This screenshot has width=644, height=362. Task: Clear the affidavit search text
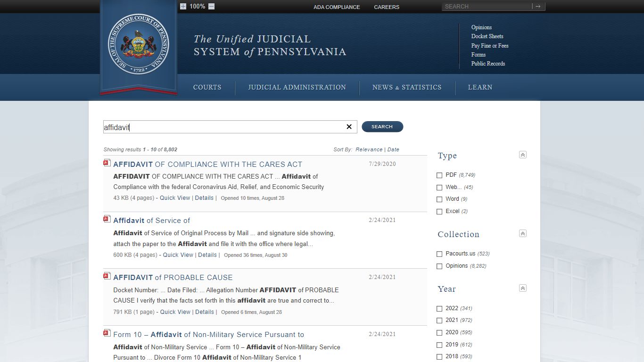point(349,127)
